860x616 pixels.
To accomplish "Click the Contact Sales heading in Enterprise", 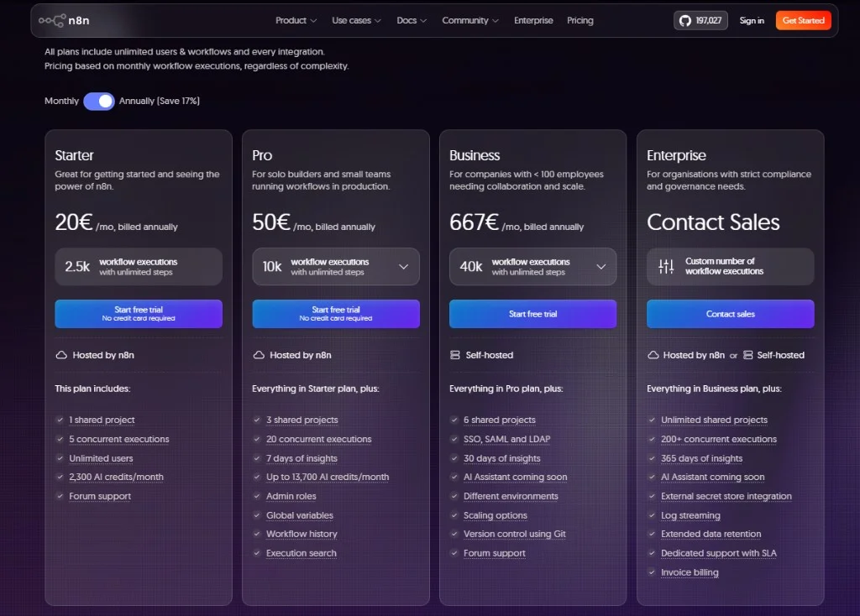I will coord(713,222).
